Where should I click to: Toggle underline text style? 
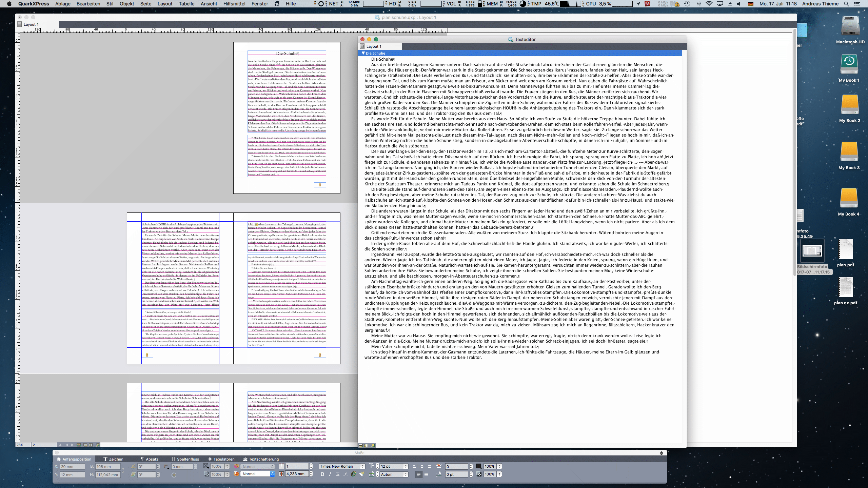pyautogui.click(x=338, y=474)
